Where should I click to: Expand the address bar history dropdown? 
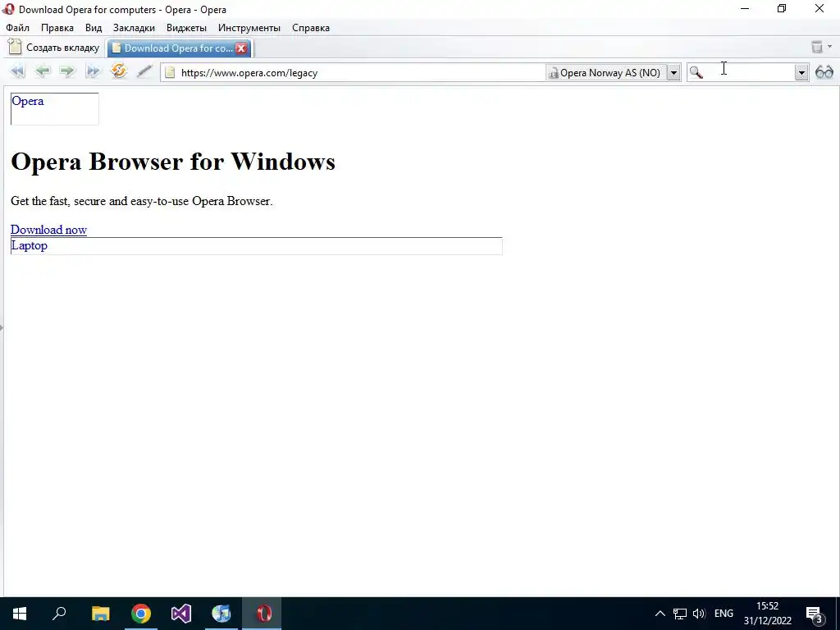673,73
